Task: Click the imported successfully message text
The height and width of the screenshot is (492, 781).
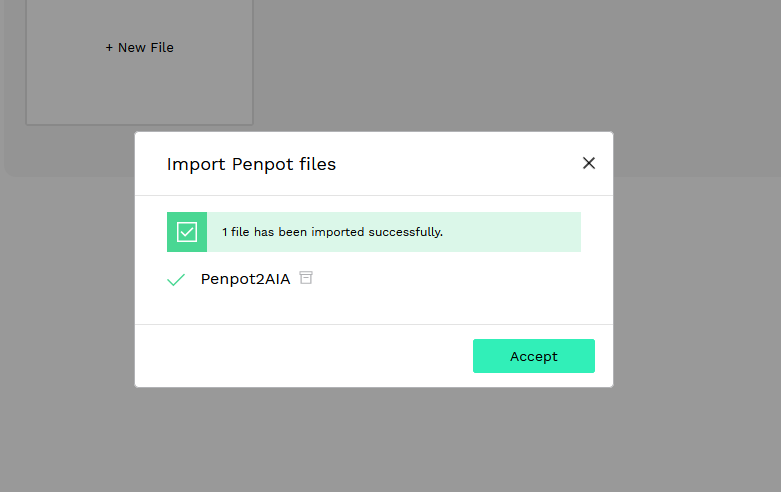Action: tap(332, 232)
